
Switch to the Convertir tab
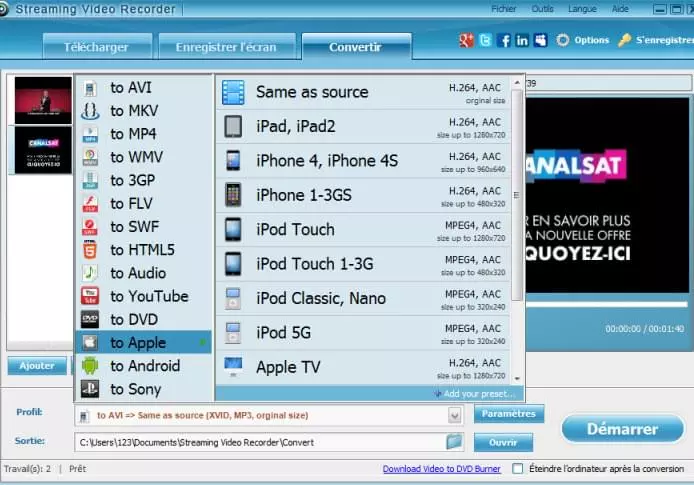coord(356,46)
